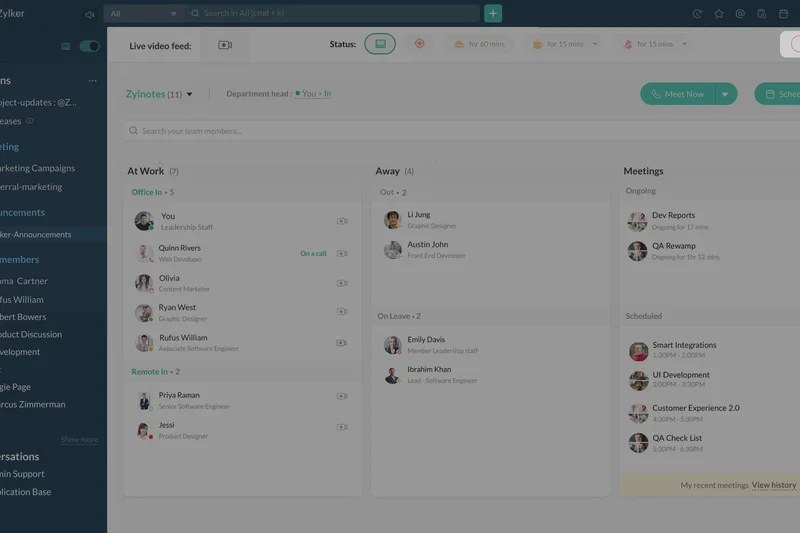Click video icon in Jessi row

tap(342, 427)
